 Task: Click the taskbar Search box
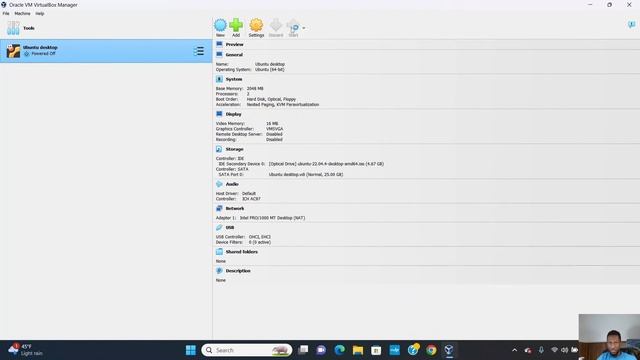coord(247,350)
